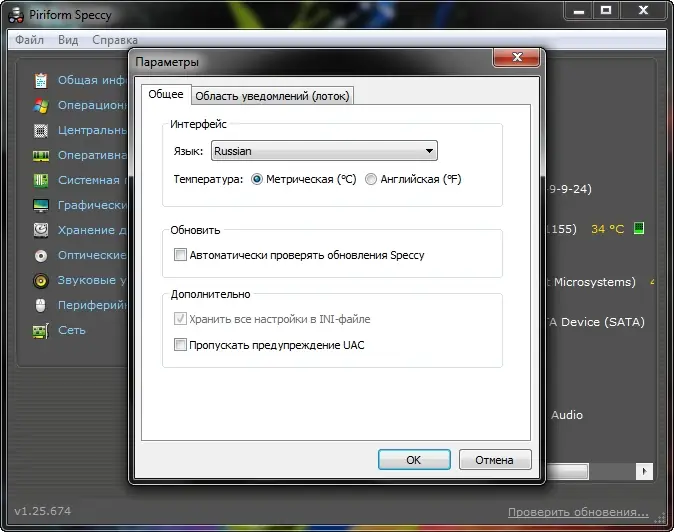Switch to the Общее tab
This screenshot has width=674, height=532.
point(166,94)
